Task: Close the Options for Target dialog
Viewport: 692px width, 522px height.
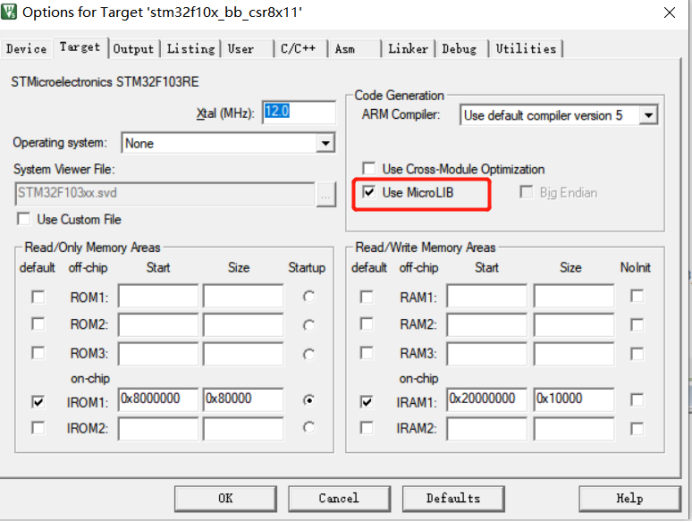Action: [669, 12]
